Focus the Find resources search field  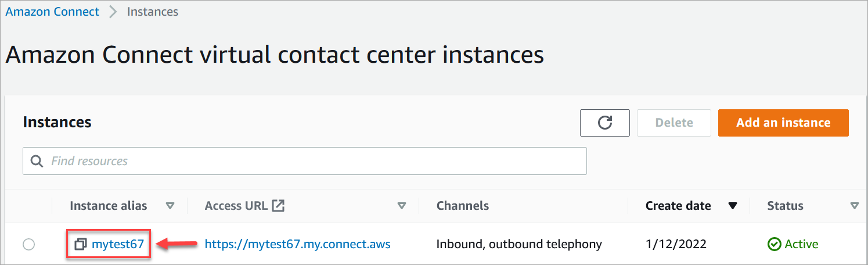pos(314,161)
